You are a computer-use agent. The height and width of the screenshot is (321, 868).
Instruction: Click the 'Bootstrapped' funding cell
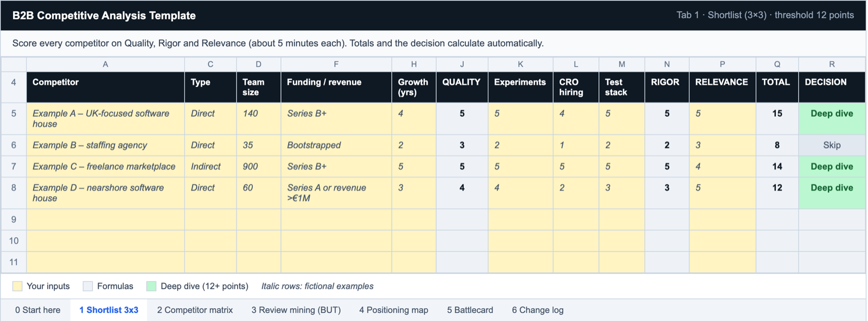[336, 145]
